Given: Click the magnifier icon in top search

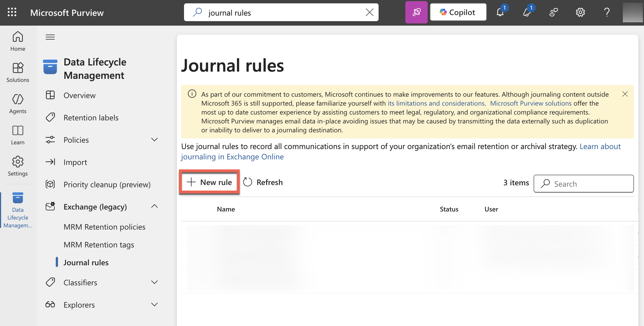Looking at the screenshot, I should (197, 12).
